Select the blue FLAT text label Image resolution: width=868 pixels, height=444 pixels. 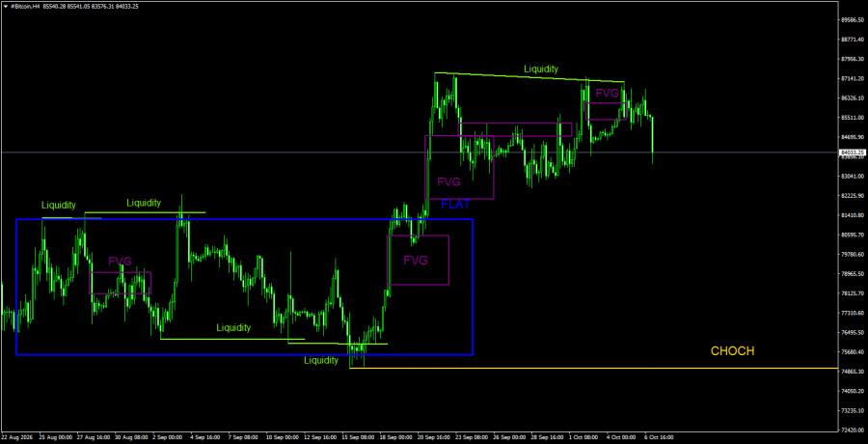[455, 204]
